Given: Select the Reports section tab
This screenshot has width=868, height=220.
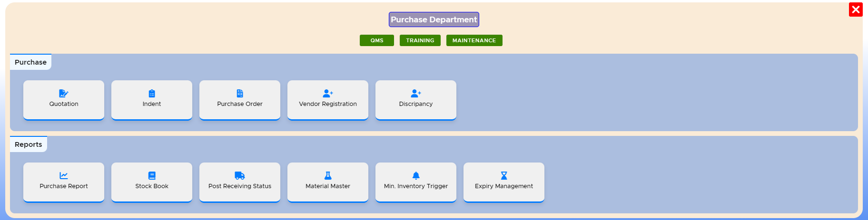Looking at the screenshot, I should tap(29, 144).
